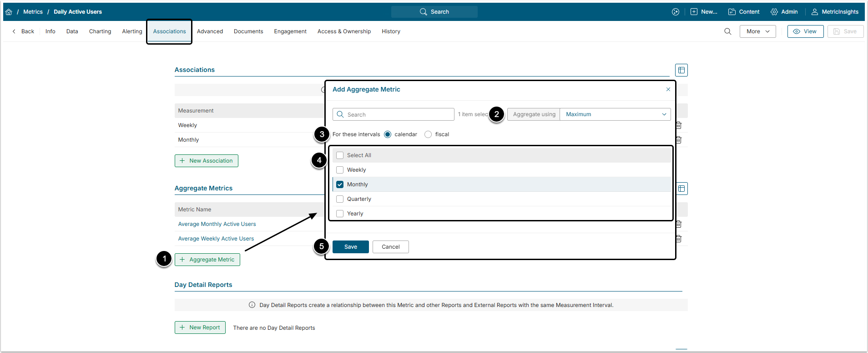Switch to the Charting tab
The height and width of the screenshot is (353, 868).
pyautogui.click(x=100, y=31)
